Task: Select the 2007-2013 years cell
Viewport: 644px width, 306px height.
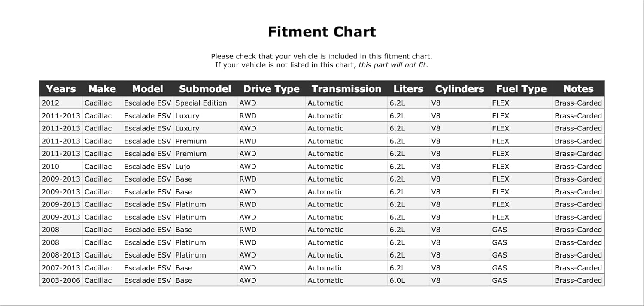Action: 61,268
